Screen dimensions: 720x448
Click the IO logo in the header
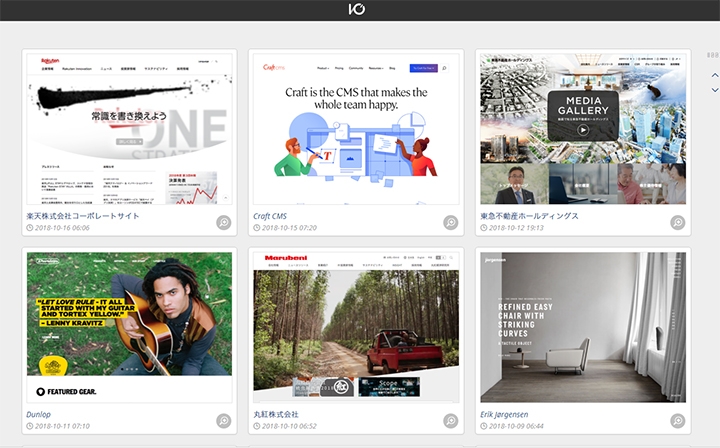(357, 10)
